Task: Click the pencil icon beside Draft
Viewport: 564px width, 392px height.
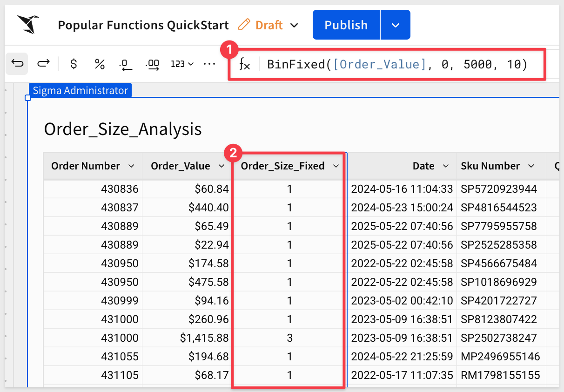Action: point(244,25)
